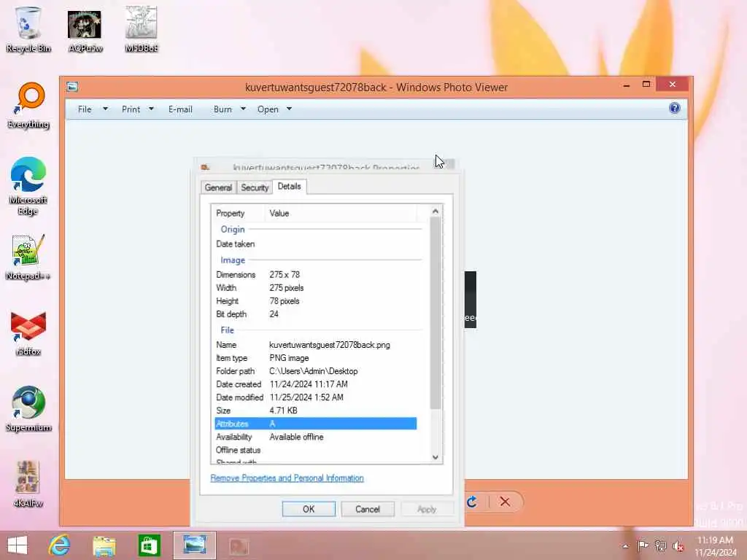
Task: Show hidden tray icons arrow
Action: (625, 546)
